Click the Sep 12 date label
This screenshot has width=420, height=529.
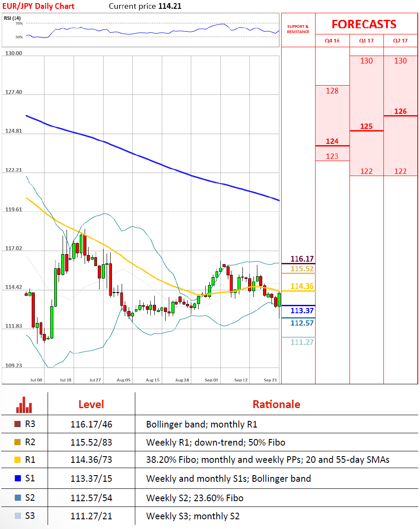(241, 380)
